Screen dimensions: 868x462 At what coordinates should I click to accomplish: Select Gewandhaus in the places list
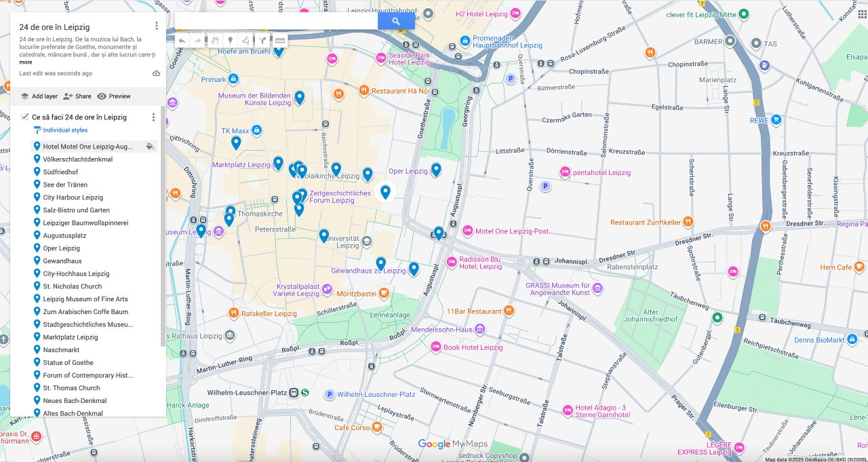coord(62,261)
